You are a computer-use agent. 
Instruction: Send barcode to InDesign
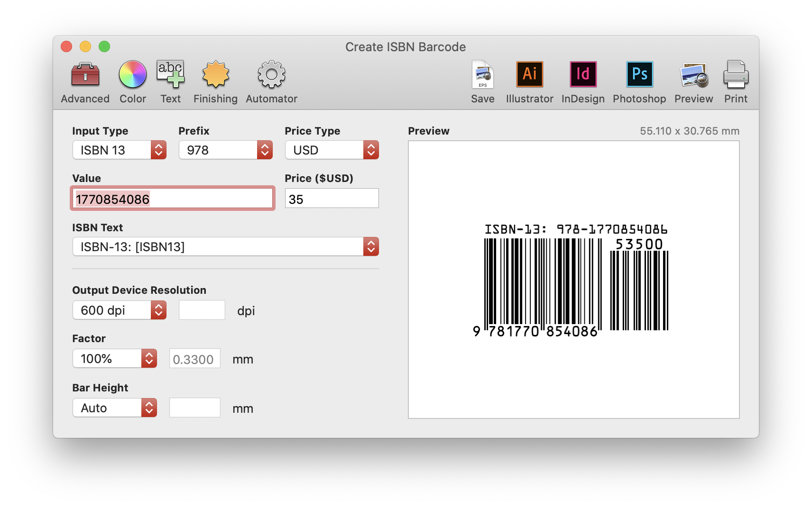(583, 82)
